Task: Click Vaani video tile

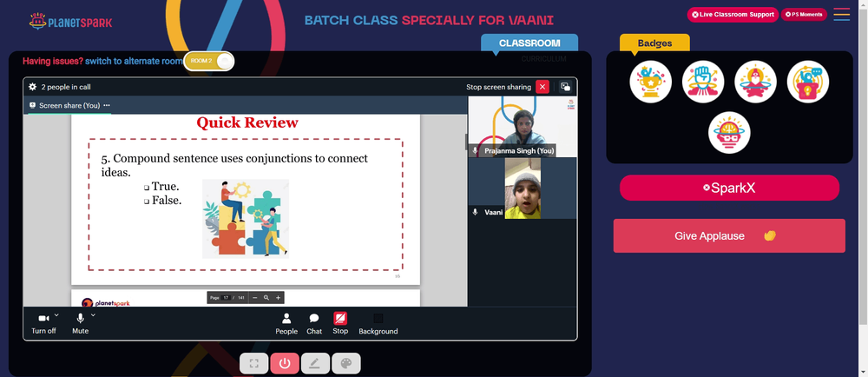Action: tap(522, 188)
